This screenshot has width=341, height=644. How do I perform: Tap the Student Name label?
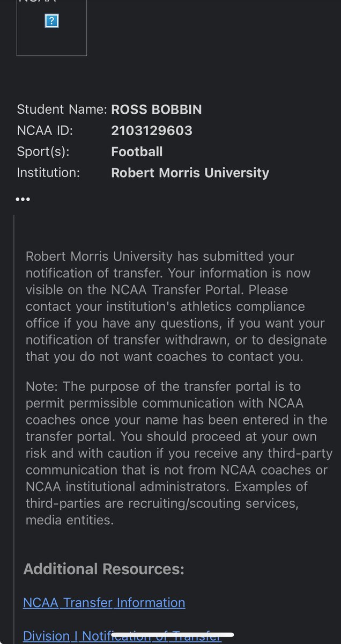(62, 109)
